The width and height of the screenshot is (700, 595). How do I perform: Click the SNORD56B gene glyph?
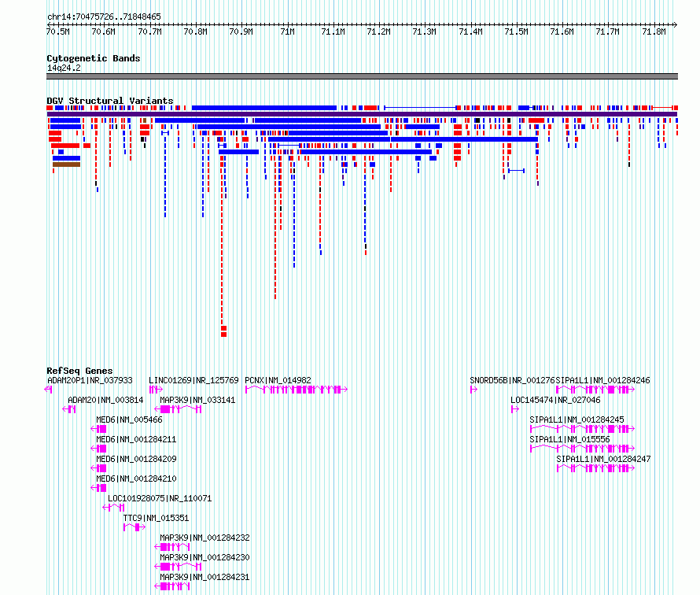473,390
